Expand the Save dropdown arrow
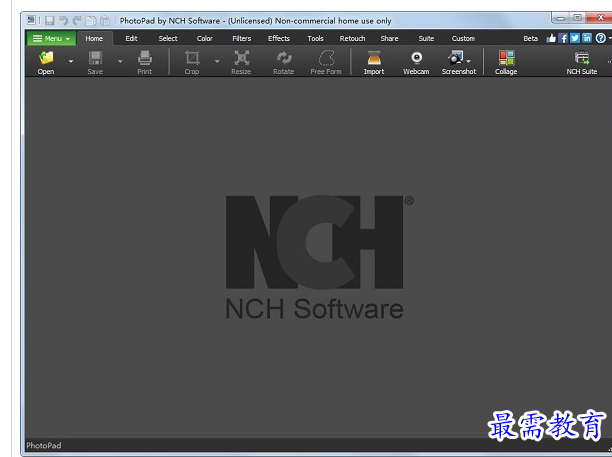The image size is (612, 457). pos(120,61)
